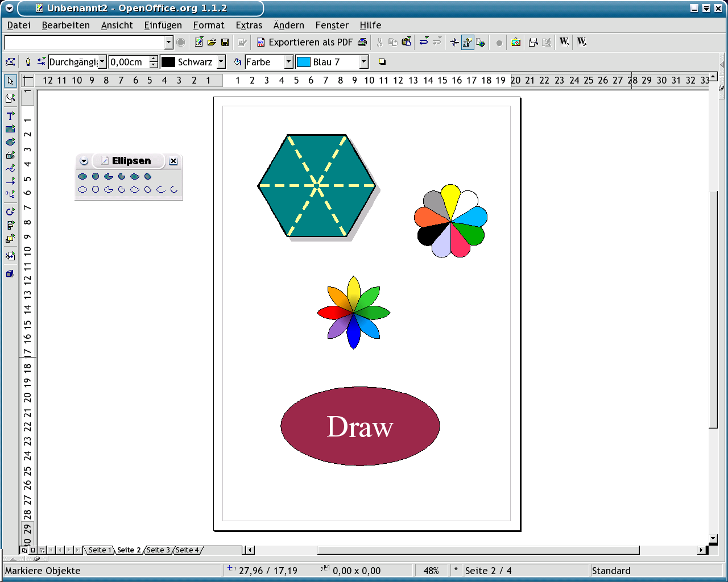The image size is (728, 582).
Task: Select the Rectangle tool in the toolbox
Action: [x=10, y=129]
